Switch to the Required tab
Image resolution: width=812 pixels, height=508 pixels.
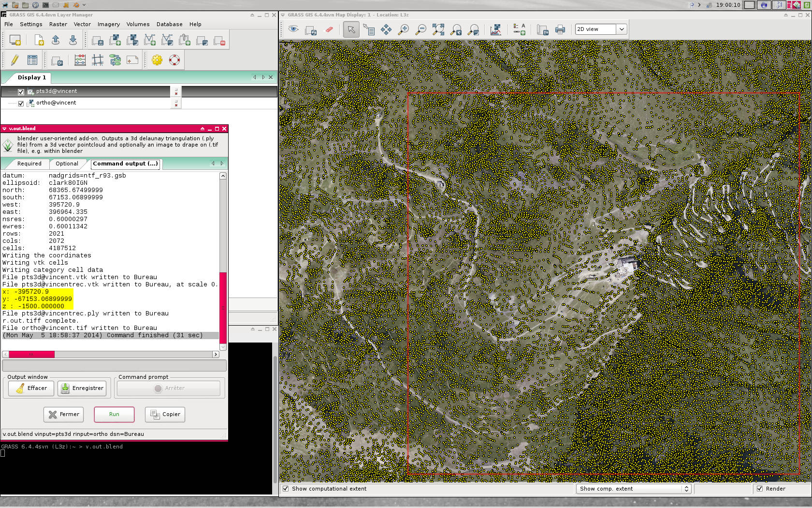29,164
